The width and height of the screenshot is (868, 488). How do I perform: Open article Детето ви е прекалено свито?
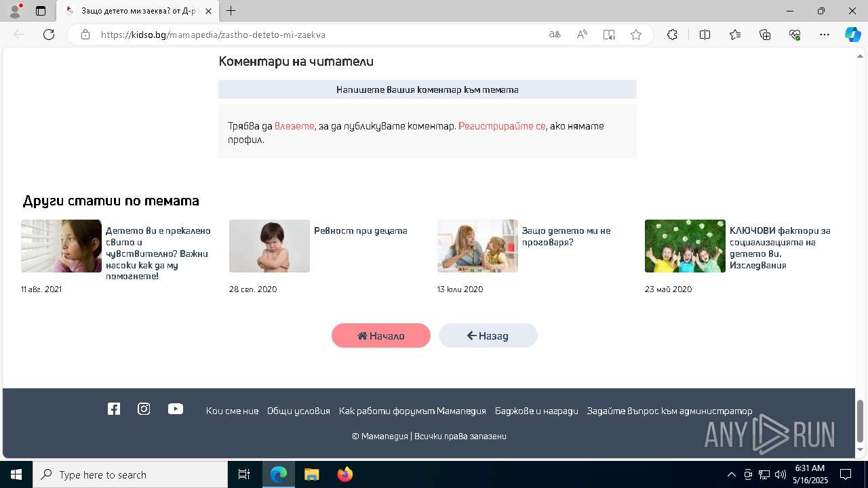(x=158, y=253)
